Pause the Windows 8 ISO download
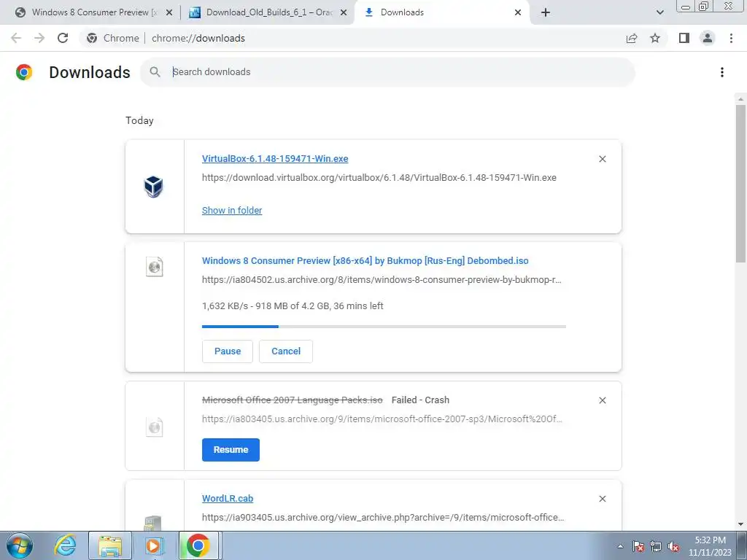This screenshot has width=747, height=560. [228, 351]
